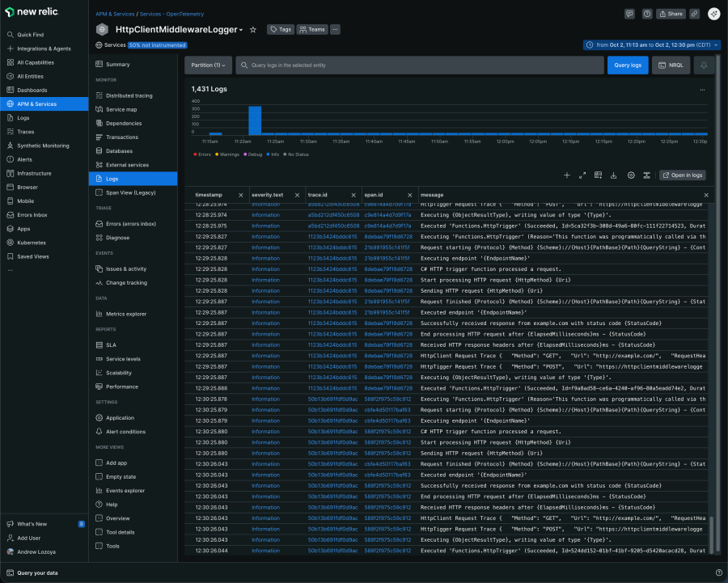
Task: Open the logs table settings gear
Action: coord(631,175)
